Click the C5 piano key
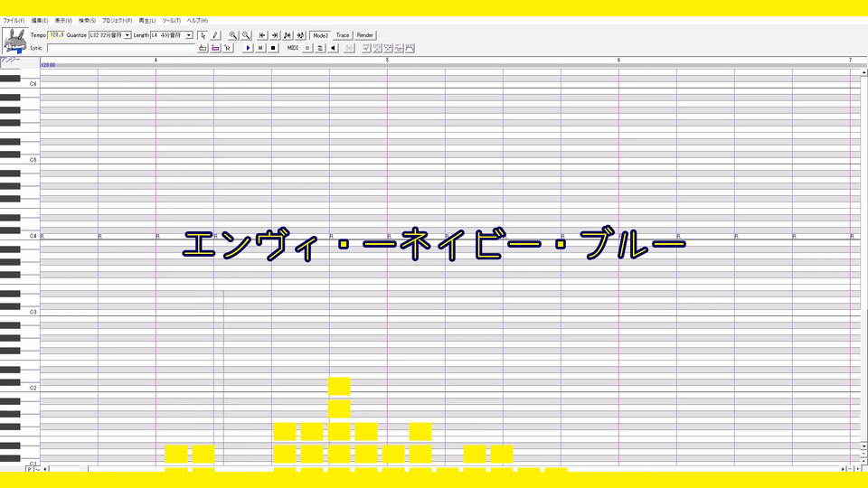 20,160
